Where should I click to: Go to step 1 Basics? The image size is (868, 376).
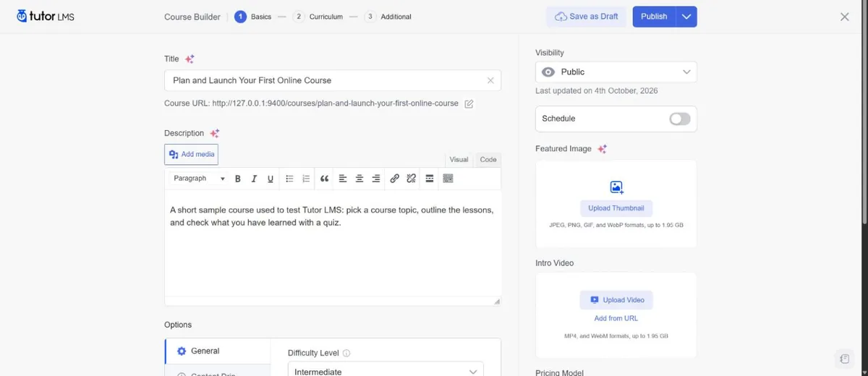253,17
